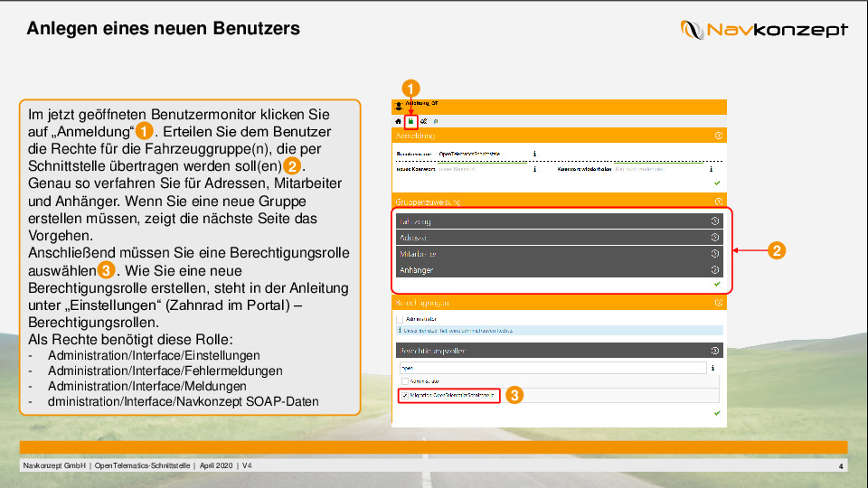Click the user avatar icon in header

(x=399, y=106)
